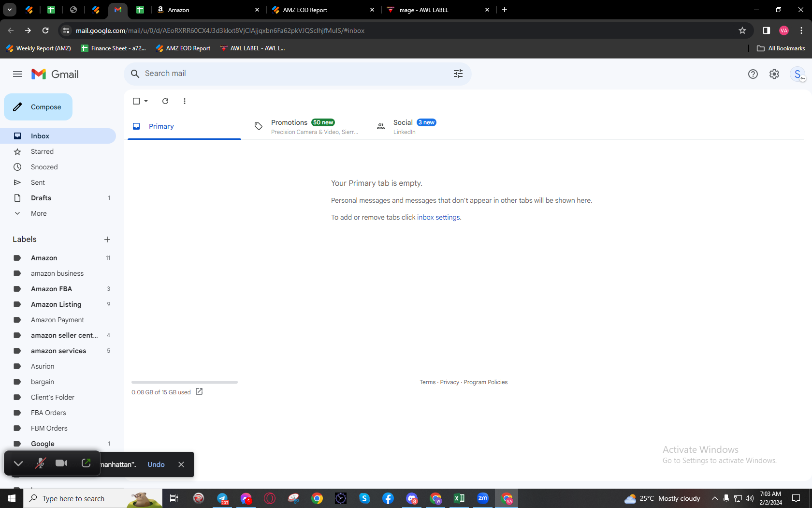Image resolution: width=812 pixels, height=508 pixels.
Task: Click the Compose button
Action: (x=38, y=107)
